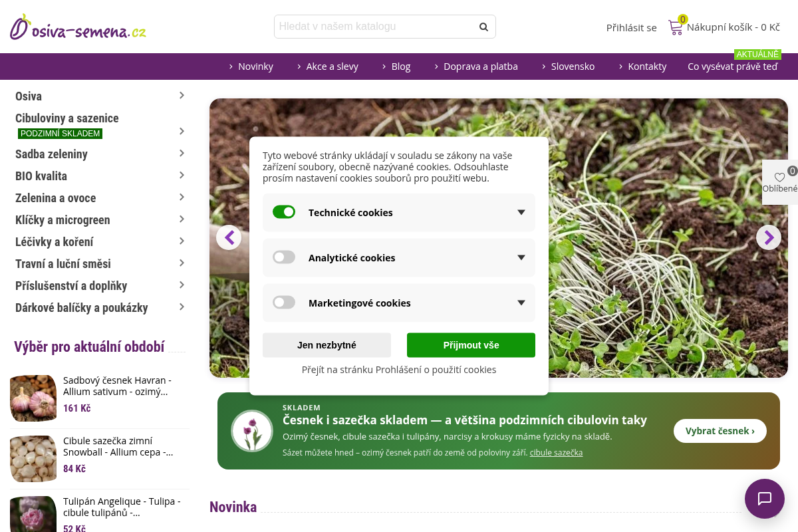This screenshot has width=798, height=532.
Task: Expand Zelenina a ovoce chevron
Action: (x=182, y=198)
